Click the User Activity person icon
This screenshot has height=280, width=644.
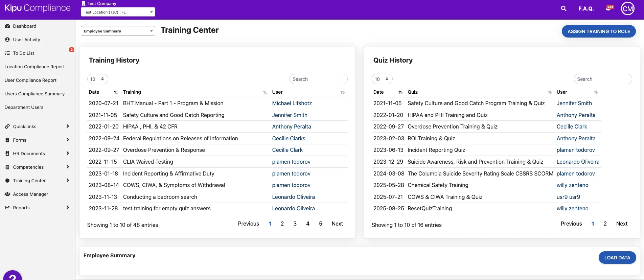pos(7,40)
